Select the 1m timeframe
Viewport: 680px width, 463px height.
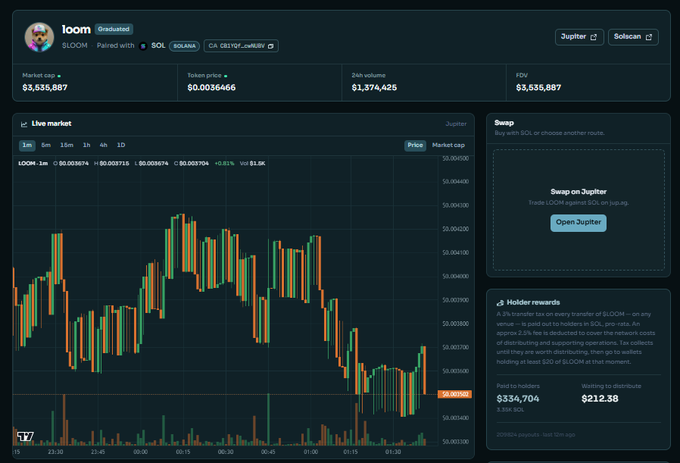pos(27,145)
